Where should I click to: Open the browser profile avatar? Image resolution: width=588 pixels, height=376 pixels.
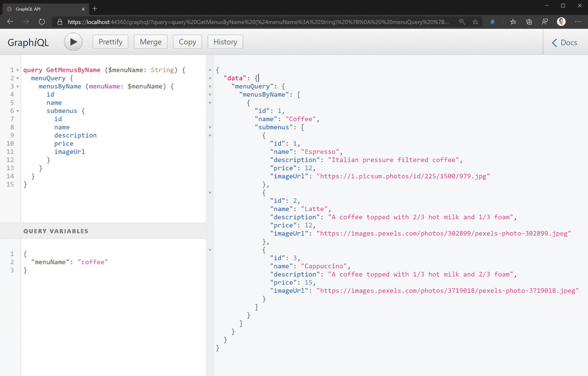(561, 21)
